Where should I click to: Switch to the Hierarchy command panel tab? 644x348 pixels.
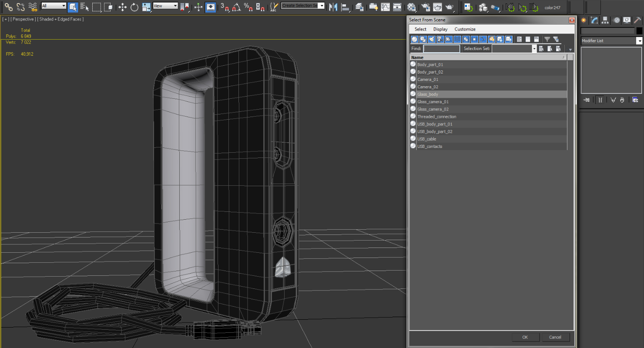tap(605, 20)
